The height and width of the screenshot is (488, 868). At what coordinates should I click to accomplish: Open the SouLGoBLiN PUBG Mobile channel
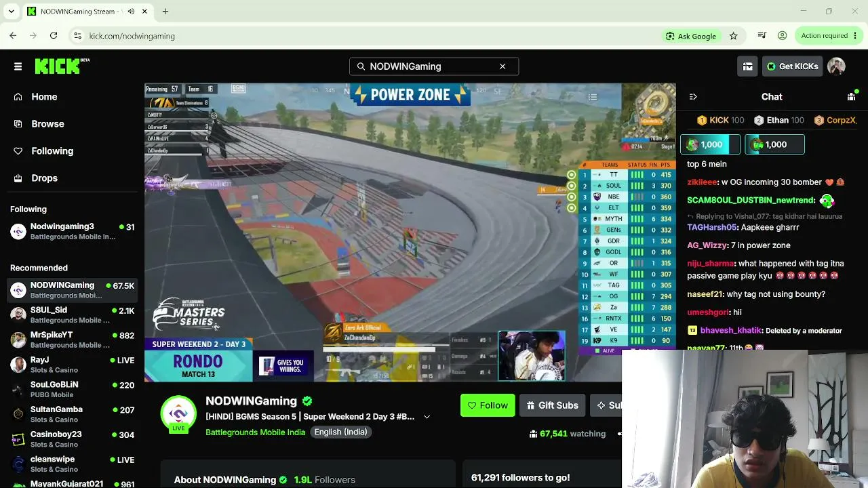point(73,390)
